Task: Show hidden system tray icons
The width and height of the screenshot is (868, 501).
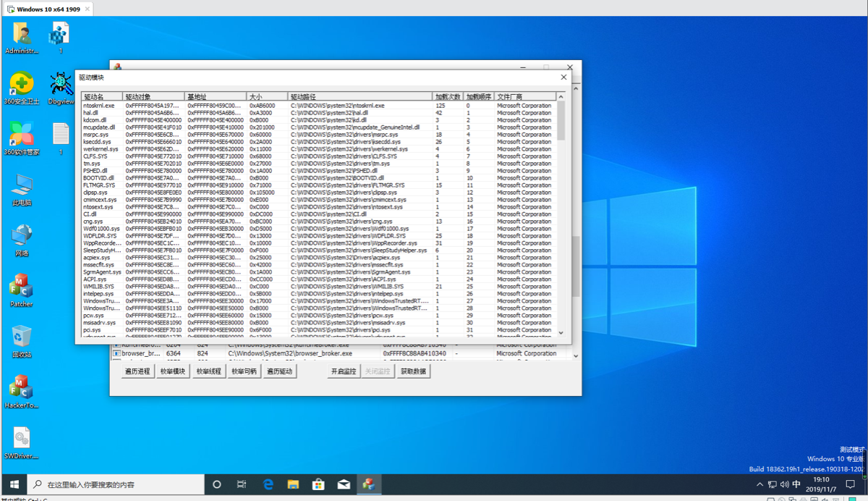Action: (x=759, y=484)
